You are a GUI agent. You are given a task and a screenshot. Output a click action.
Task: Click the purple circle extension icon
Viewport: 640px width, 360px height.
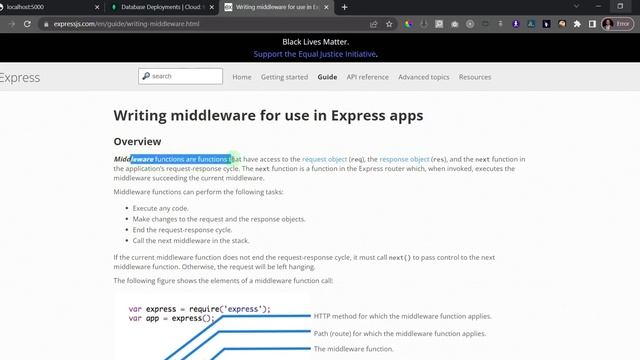[516, 24]
